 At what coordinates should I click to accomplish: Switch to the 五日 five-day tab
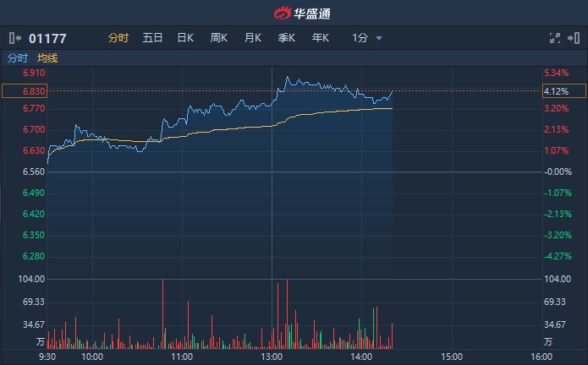[152, 38]
